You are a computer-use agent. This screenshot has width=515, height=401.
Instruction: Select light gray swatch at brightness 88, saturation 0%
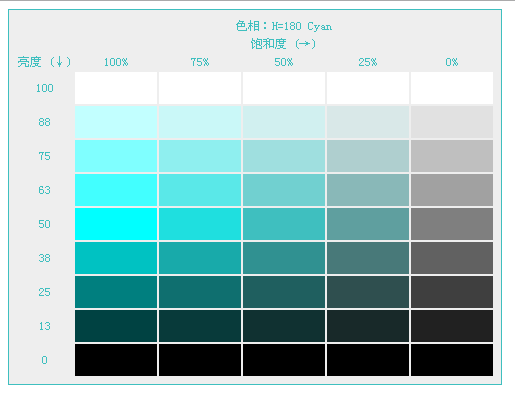(452, 122)
